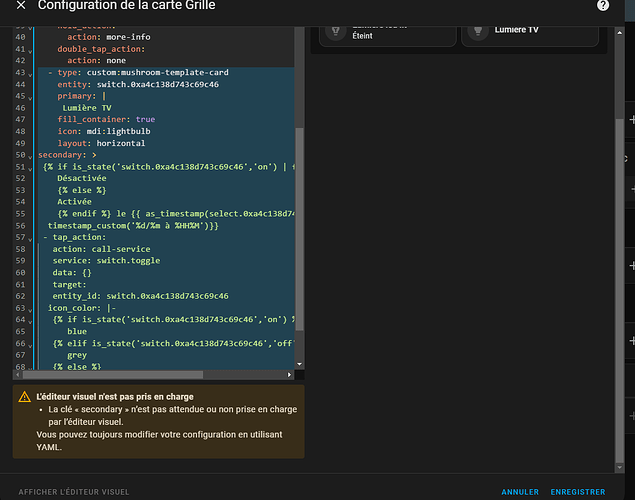Click the 'fill_container: true' line
The height and width of the screenshot is (500, 635).
106,119
